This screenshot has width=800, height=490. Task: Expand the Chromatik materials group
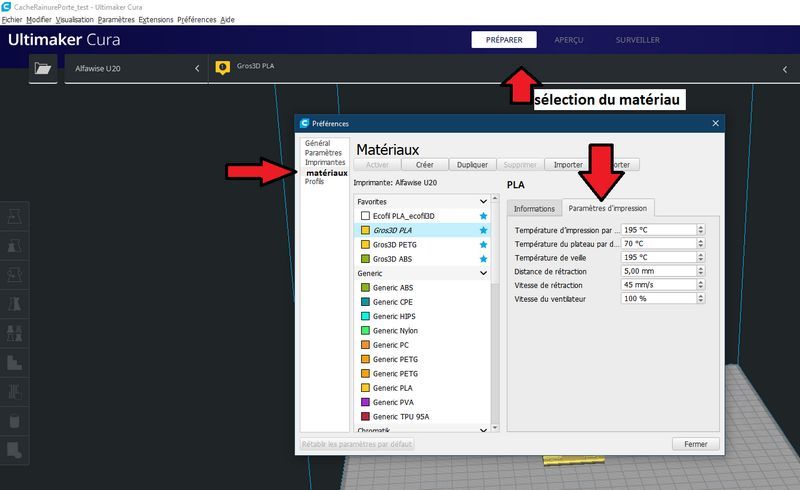483,430
